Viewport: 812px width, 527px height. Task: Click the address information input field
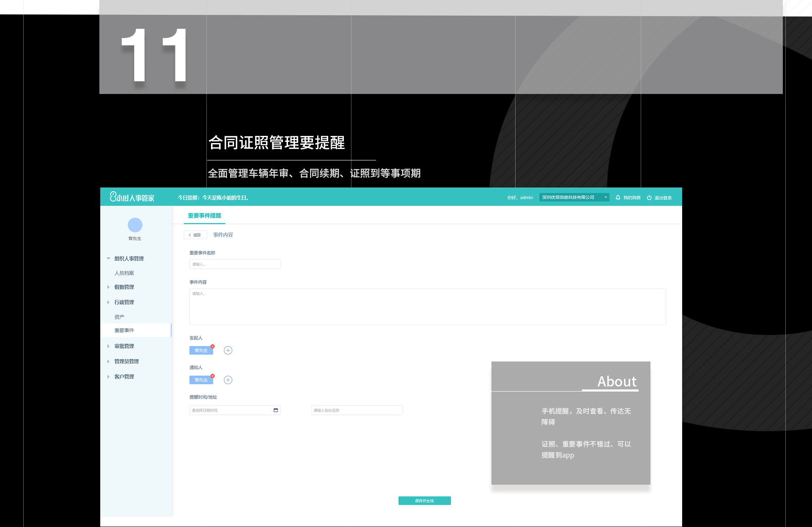[x=357, y=410]
